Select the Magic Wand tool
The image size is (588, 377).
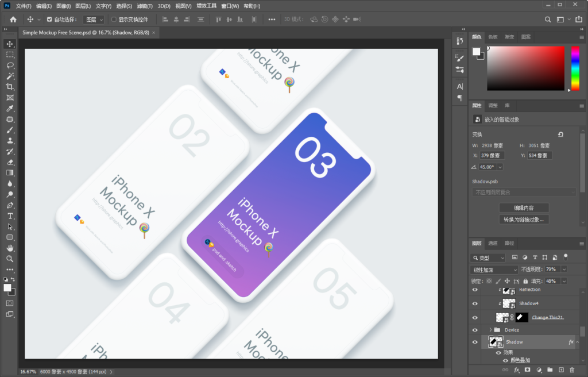10,76
